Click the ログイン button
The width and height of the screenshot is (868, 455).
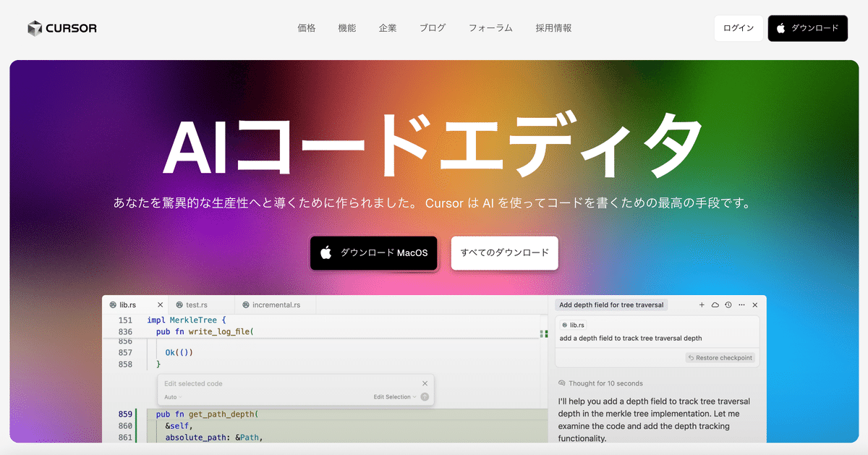[738, 27]
